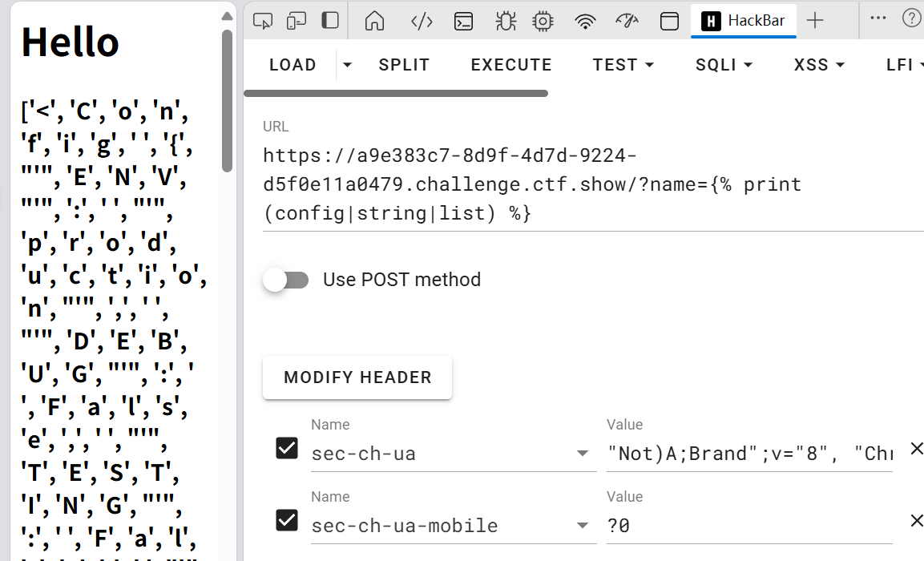Click the MODIFY HEADER button
This screenshot has height=561, width=924.
(357, 377)
